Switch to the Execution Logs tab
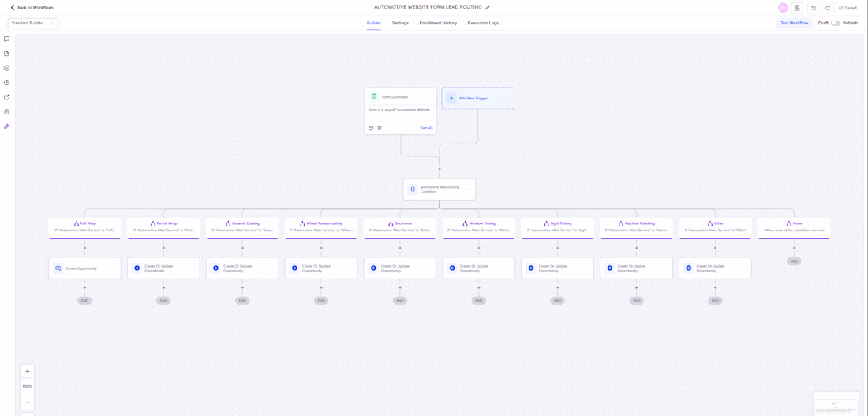 pyautogui.click(x=483, y=23)
